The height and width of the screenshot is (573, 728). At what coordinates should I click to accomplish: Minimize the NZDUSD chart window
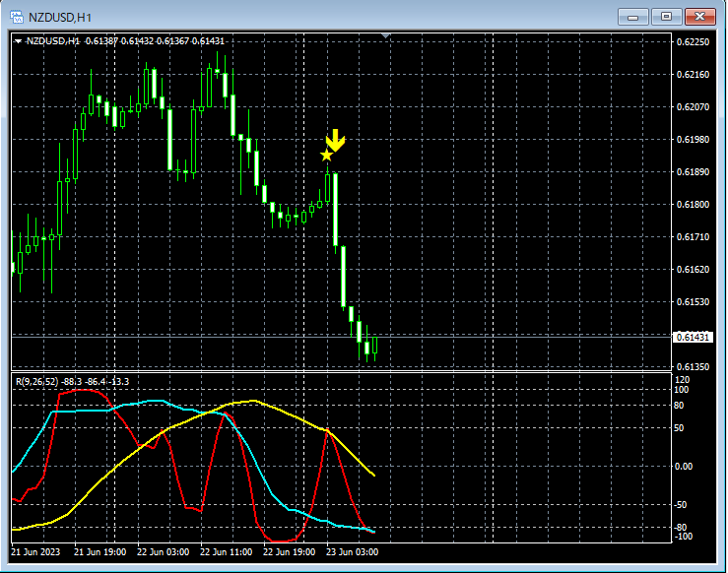click(631, 16)
